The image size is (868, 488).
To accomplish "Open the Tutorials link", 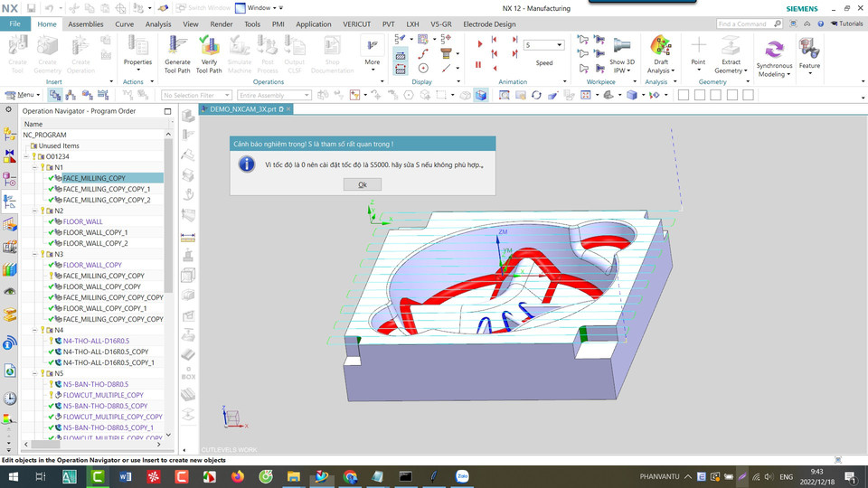I will tap(846, 23).
